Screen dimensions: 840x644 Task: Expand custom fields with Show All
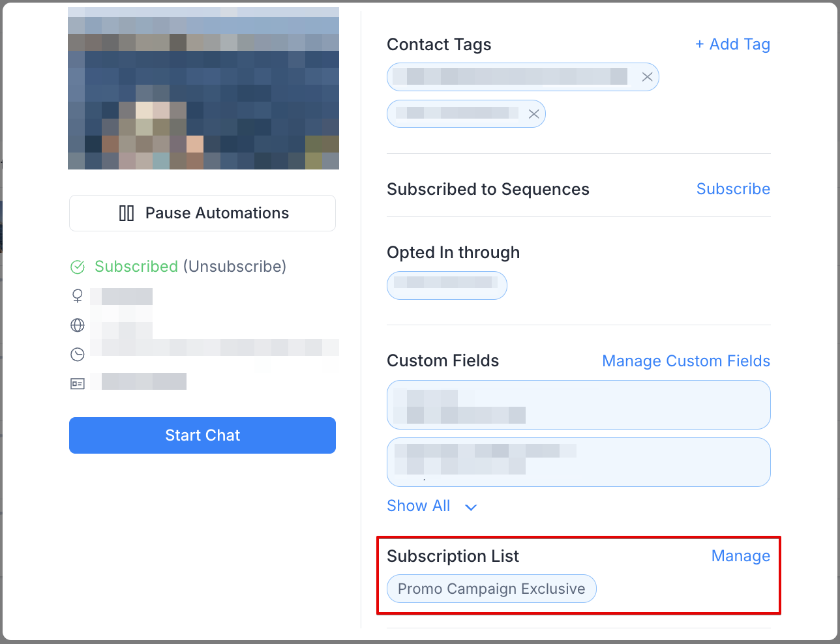pyautogui.click(x=419, y=506)
